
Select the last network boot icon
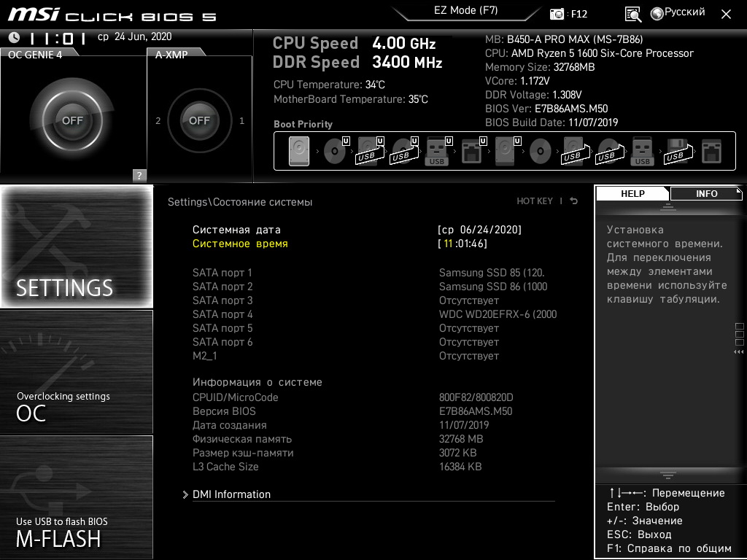(712, 152)
